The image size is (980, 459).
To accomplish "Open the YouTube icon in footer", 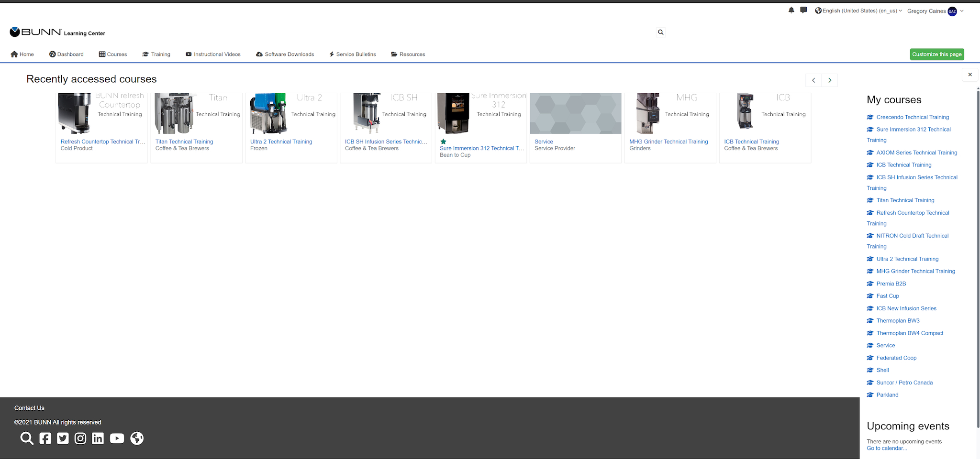I will click(117, 438).
